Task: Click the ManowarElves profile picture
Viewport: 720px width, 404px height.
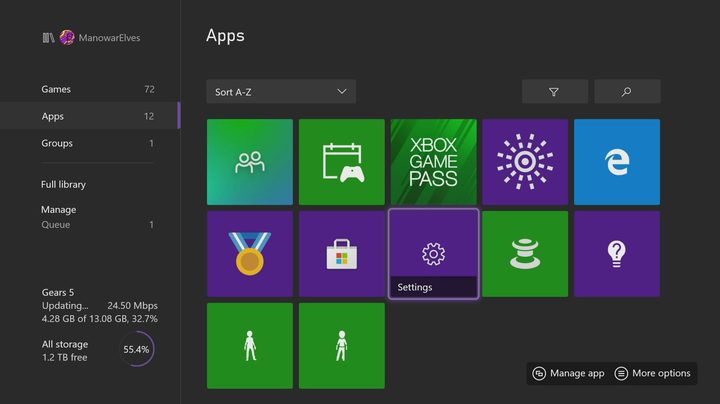Action: click(67, 38)
